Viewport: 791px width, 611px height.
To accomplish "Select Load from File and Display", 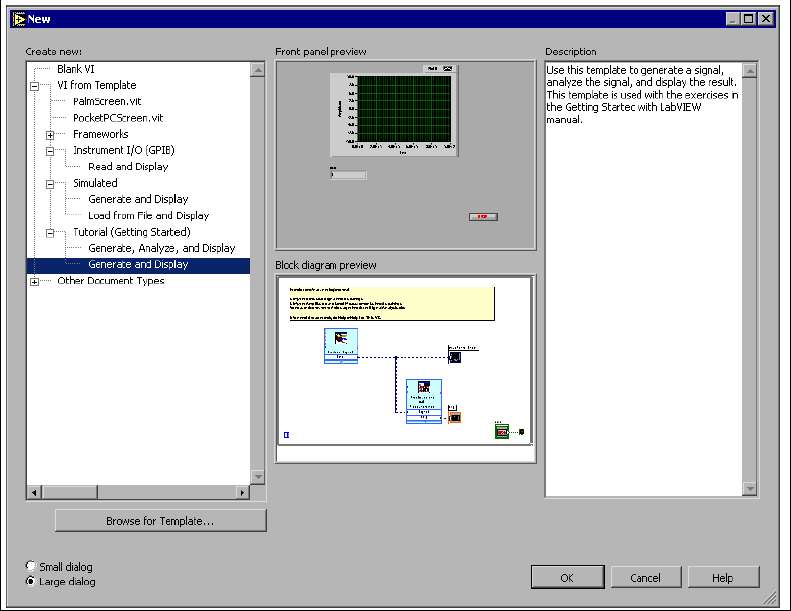I will click(x=148, y=215).
